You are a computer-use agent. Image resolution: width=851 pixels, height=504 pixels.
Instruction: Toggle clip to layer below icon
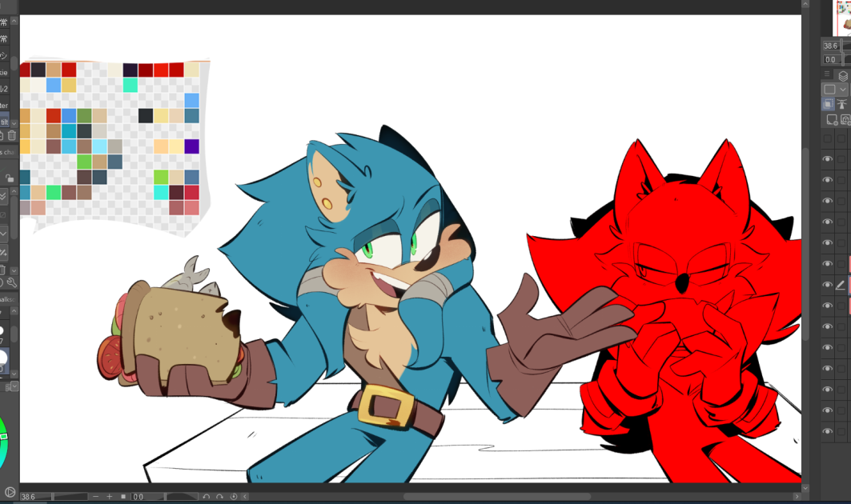(x=829, y=104)
